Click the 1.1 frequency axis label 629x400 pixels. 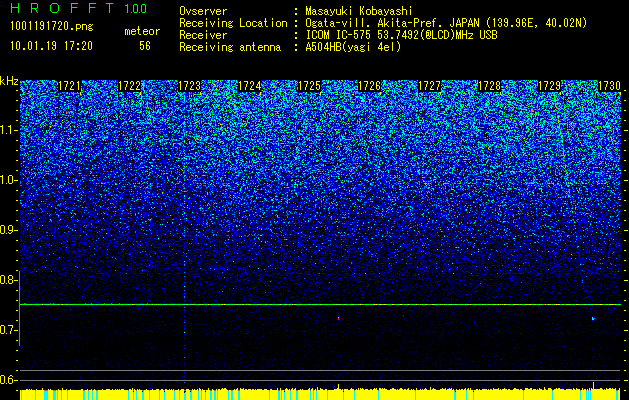pyautogui.click(x=8, y=130)
